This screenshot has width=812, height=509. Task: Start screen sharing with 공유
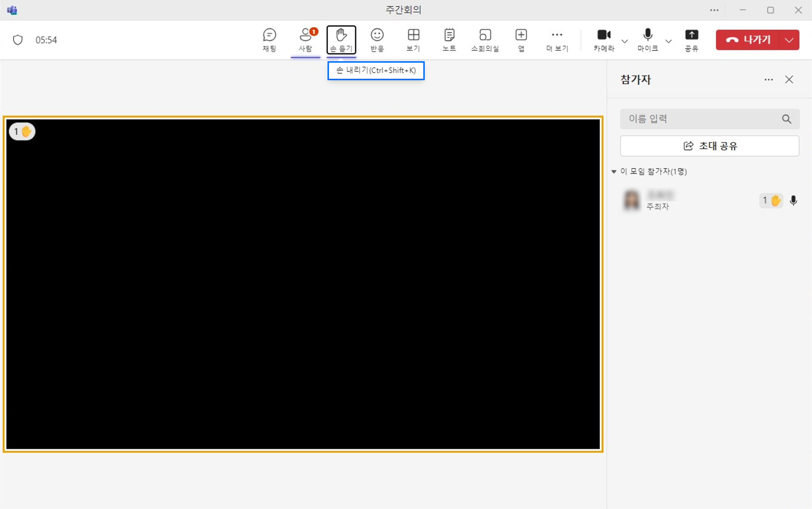click(692, 39)
